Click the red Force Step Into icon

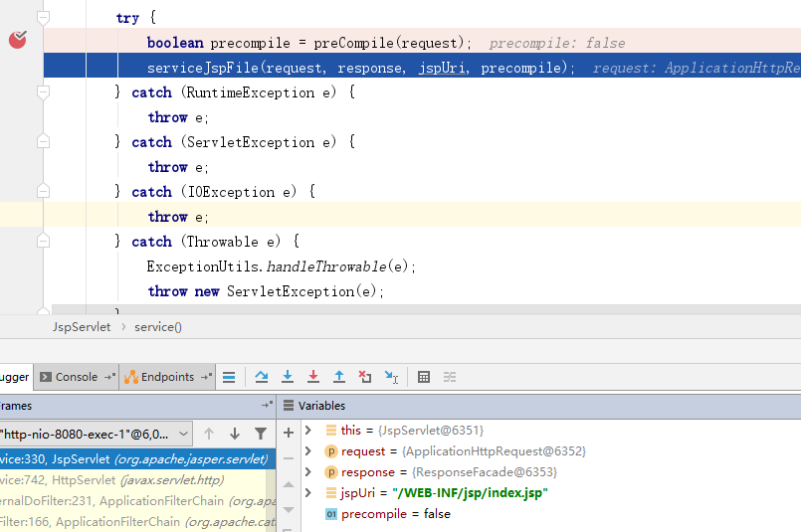[313, 377]
